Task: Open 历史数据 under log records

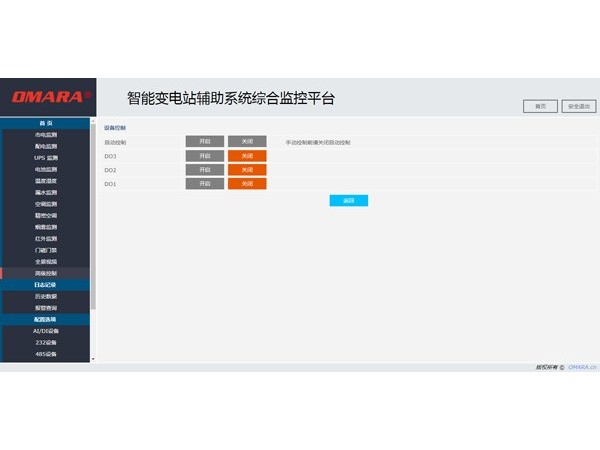Action: point(46,296)
